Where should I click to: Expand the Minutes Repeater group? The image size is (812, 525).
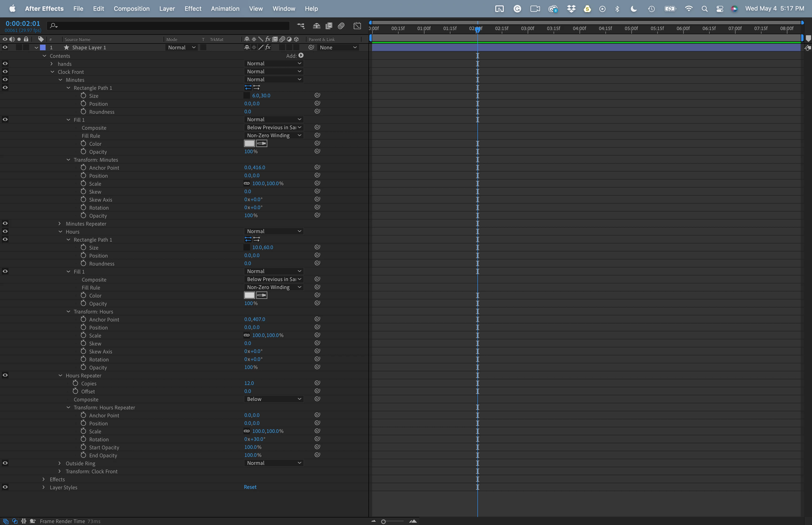(60, 224)
